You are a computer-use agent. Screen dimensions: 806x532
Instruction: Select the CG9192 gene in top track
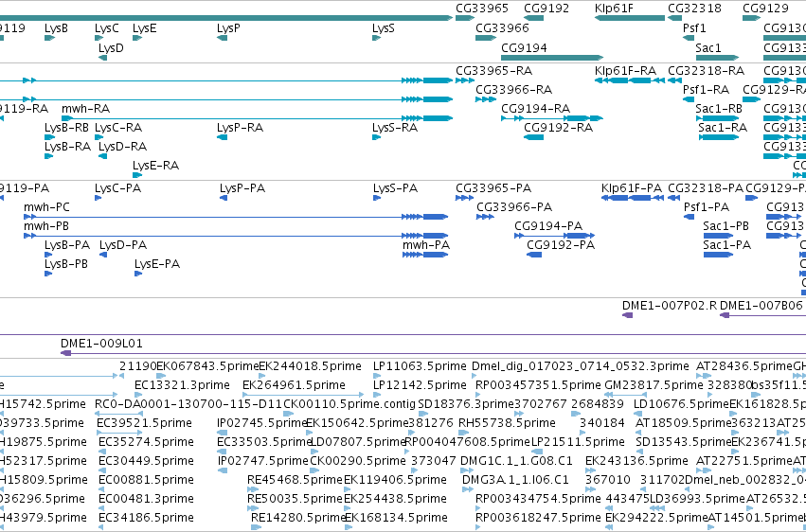click(534, 18)
